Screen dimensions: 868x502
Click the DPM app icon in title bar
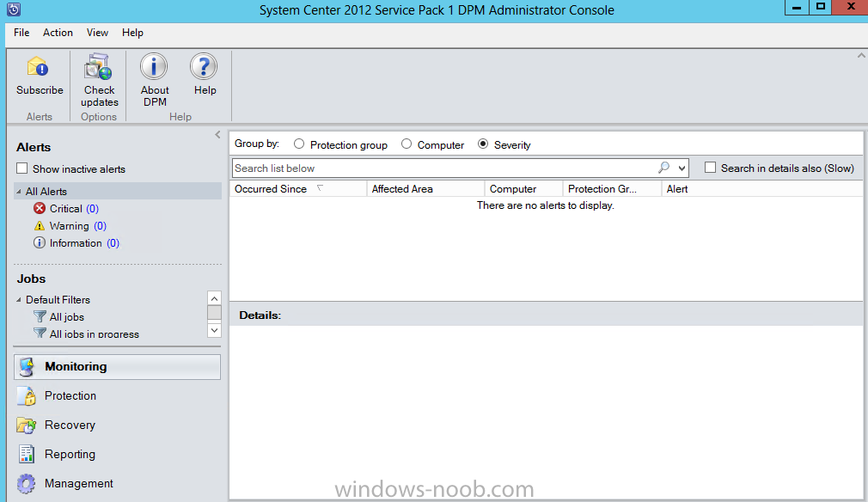click(14, 9)
